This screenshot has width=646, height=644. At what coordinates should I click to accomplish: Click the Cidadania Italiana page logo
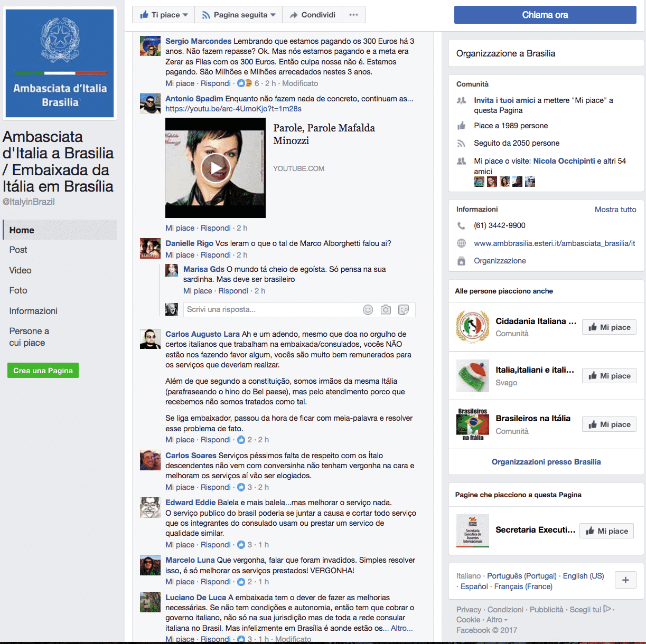click(473, 327)
